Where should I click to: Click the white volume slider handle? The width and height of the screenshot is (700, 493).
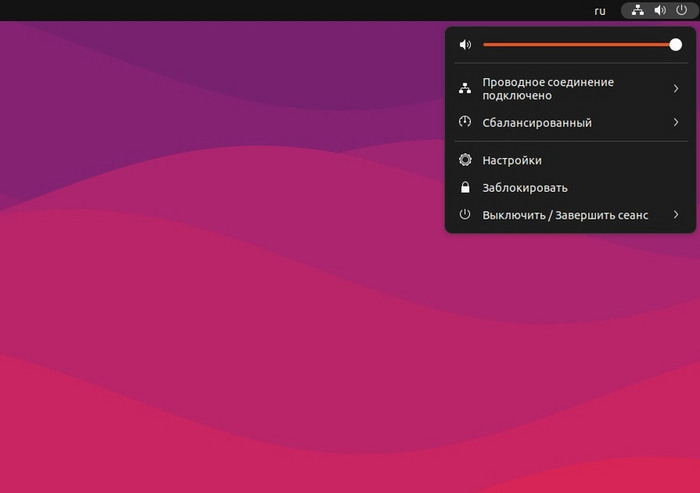[x=676, y=45]
